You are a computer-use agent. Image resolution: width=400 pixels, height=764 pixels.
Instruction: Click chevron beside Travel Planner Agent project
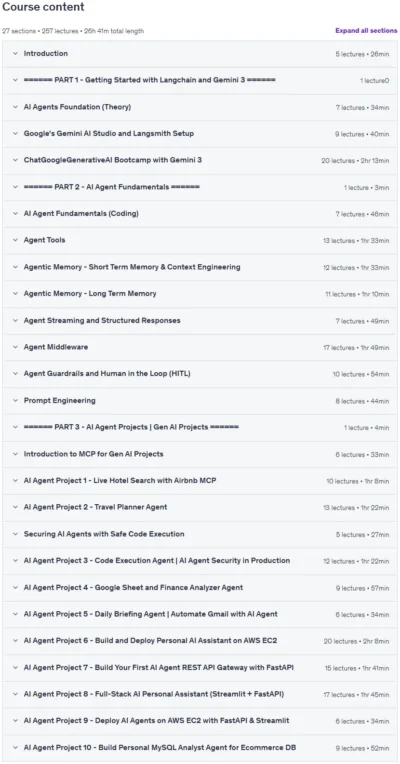point(15,507)
